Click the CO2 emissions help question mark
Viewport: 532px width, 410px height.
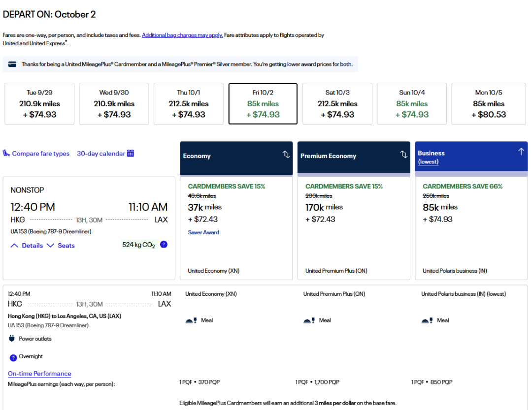164,245
